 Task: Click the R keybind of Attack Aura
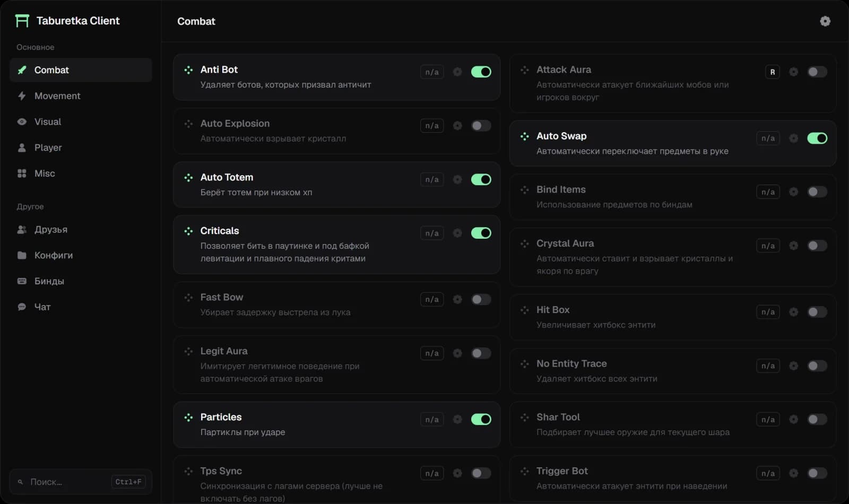coord(773,72)
